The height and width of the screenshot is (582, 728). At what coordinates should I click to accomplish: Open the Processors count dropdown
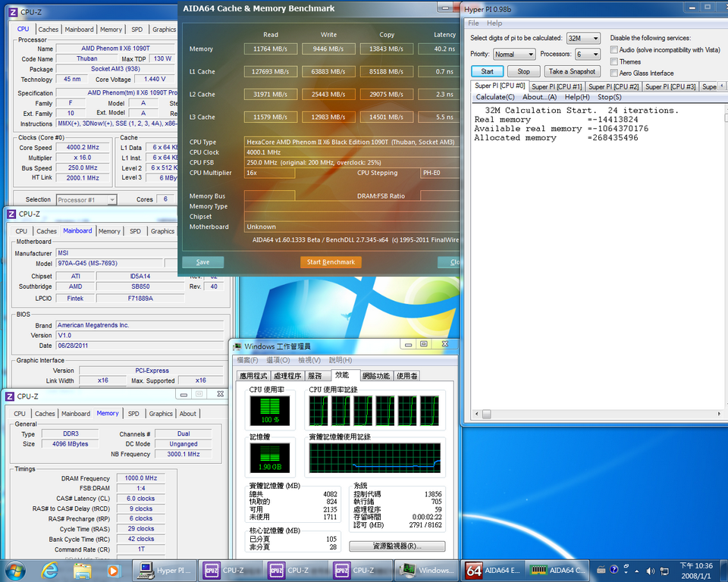point(587,55)
